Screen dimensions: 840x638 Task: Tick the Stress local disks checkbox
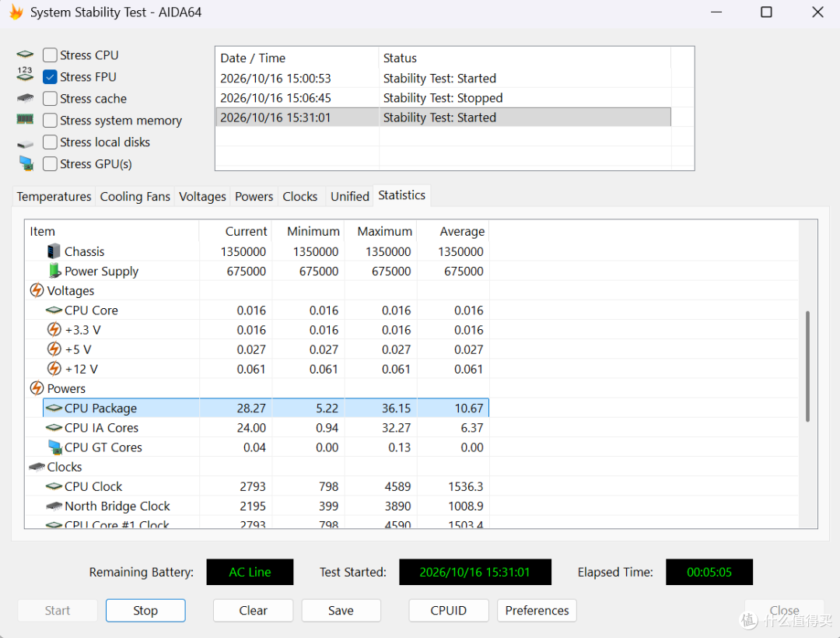pos(50,142)
